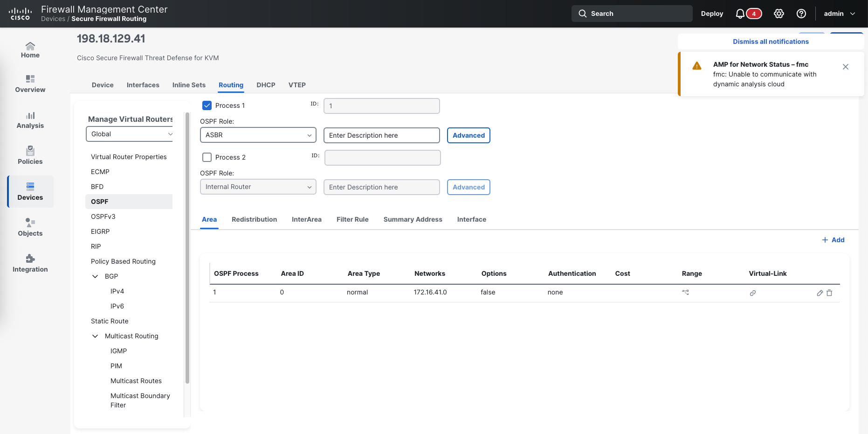Image resolution: width=868 pixels, height=434 pixels.
Task: Click the help question mark icon
Action: click(x=801, y=14)
